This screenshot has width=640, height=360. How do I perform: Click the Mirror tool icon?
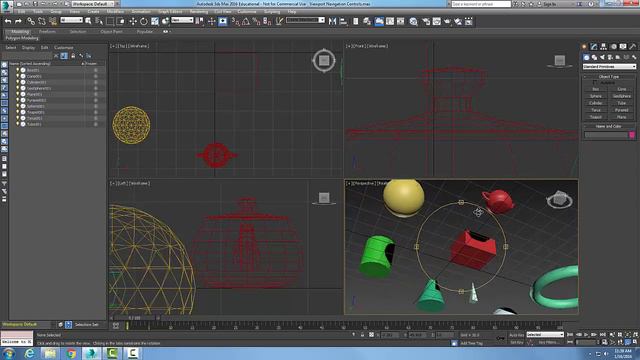[x=332, y=21]
